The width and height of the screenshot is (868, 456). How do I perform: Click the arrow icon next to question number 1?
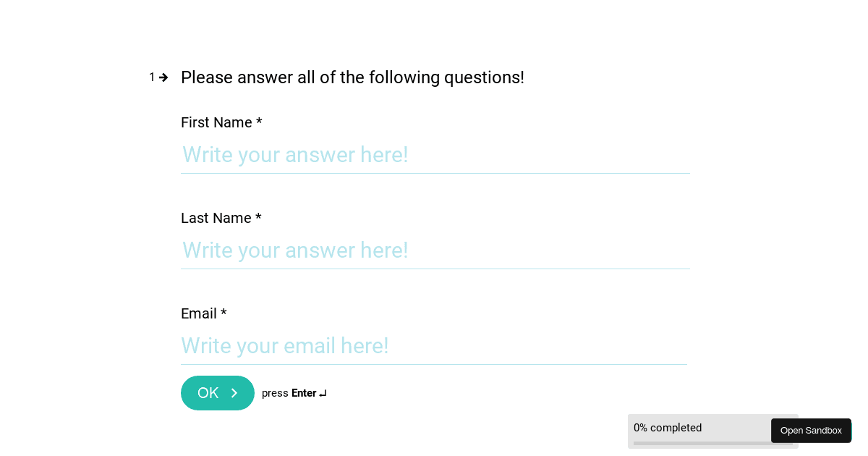(x=164, y=77)
